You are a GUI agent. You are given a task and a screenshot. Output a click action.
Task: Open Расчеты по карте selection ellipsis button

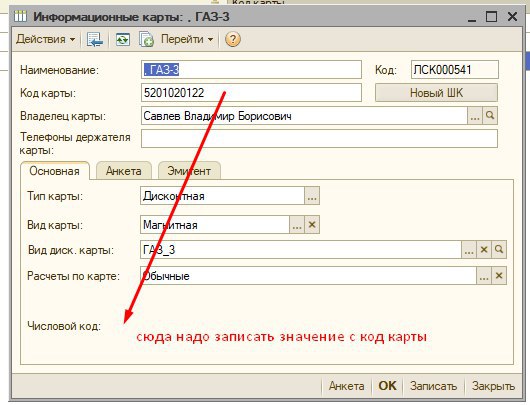(484, 276)
